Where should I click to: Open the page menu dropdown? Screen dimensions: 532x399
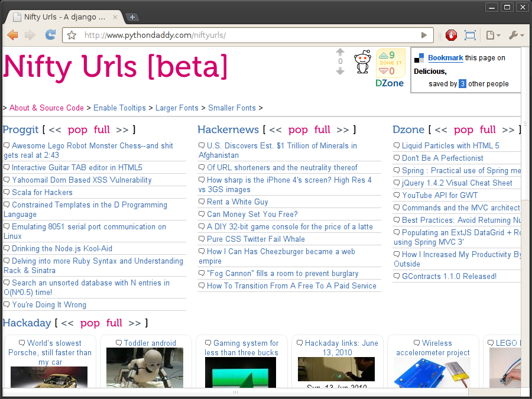point(493,35)
